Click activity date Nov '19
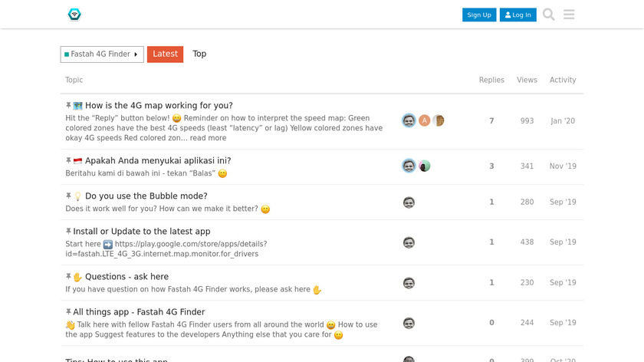The image size is (644, 362). [x=563, y=166]
